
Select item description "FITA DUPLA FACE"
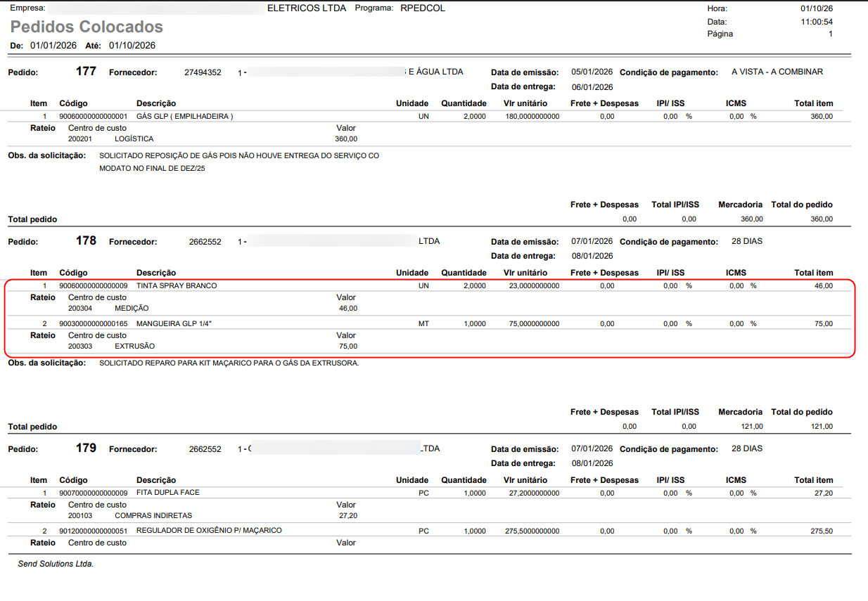(168, 493)
